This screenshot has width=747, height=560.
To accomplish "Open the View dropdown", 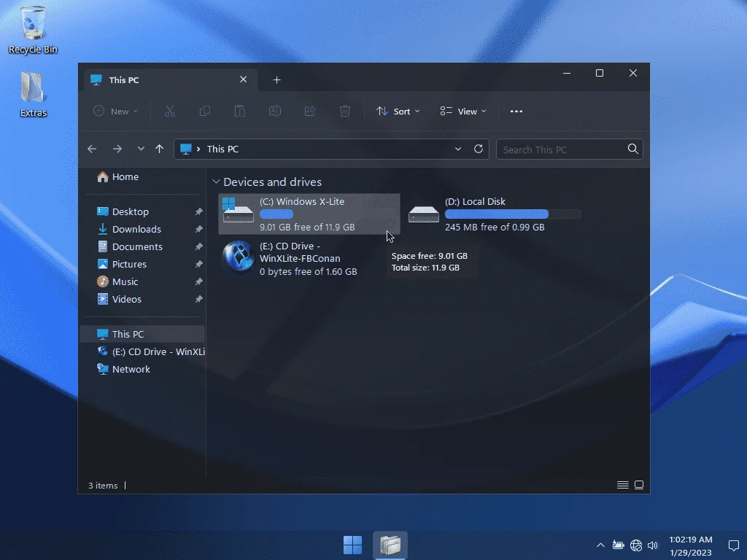I will [463, 112].
